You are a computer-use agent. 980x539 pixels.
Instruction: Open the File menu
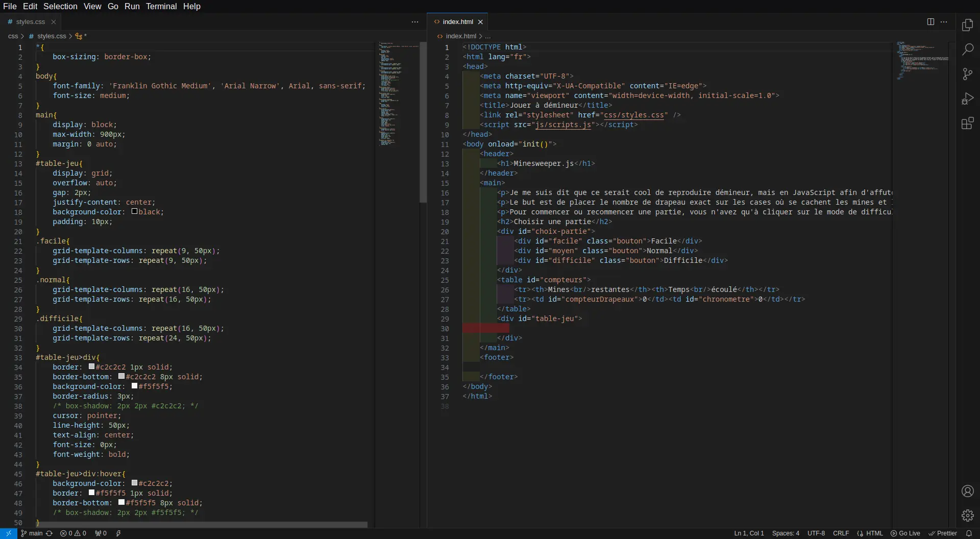click(10, 6)
